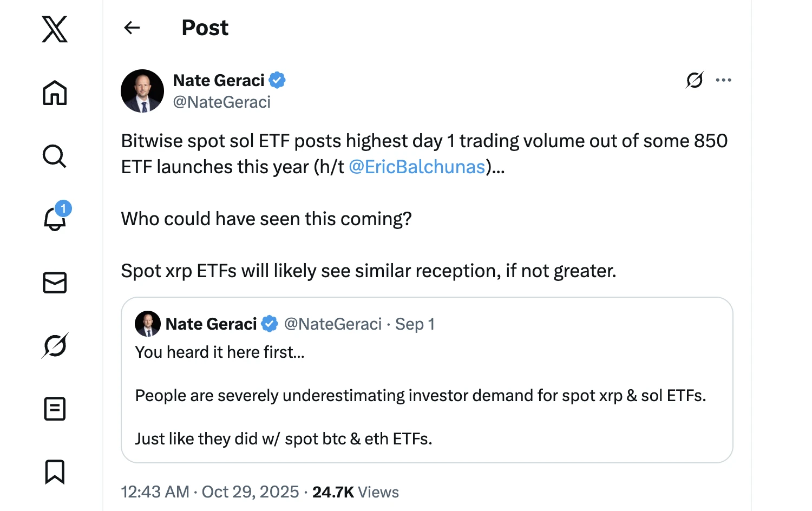The height and width of the screenshot is (511, 812).
Task: Click the @NateGeraci handle
Action: click(x=221, y=102)
